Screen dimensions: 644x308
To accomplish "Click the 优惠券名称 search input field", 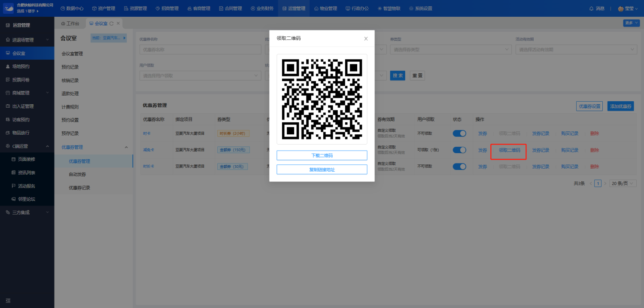I will [x=200, y=50].
